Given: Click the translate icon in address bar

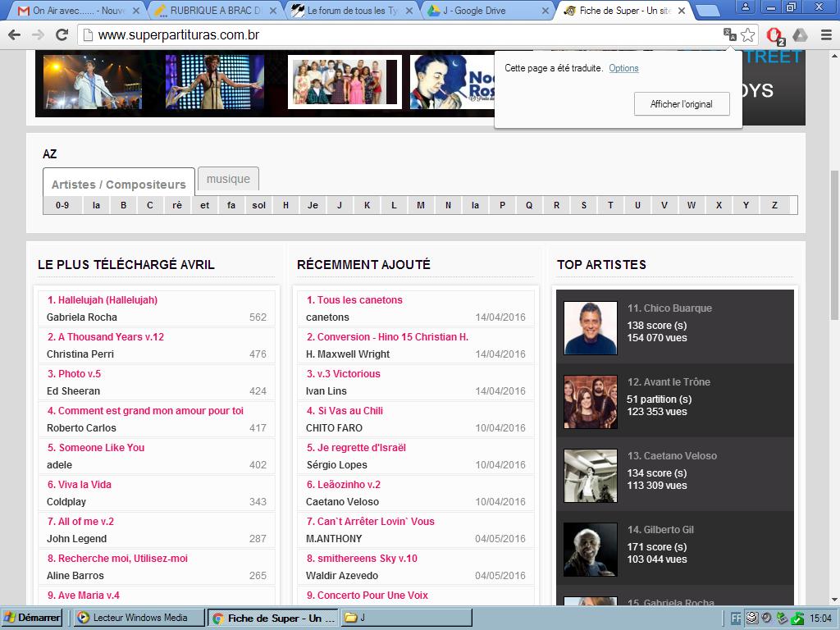Looking at the screenshot, I should click(x=729, y=34).
